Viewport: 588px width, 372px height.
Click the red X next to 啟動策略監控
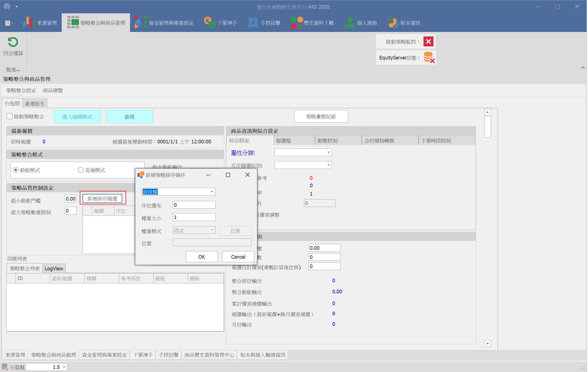pyautogui.click(x=428, y=41)
